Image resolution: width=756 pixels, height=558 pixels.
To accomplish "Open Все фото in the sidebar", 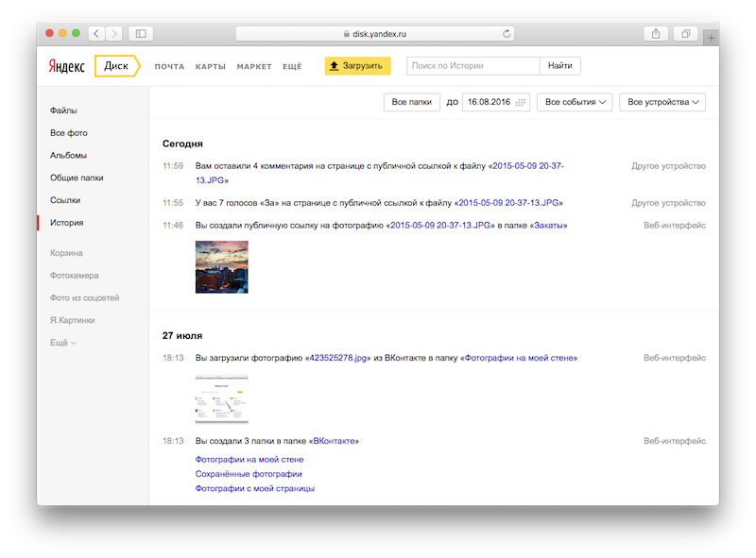I will [69, 133].
